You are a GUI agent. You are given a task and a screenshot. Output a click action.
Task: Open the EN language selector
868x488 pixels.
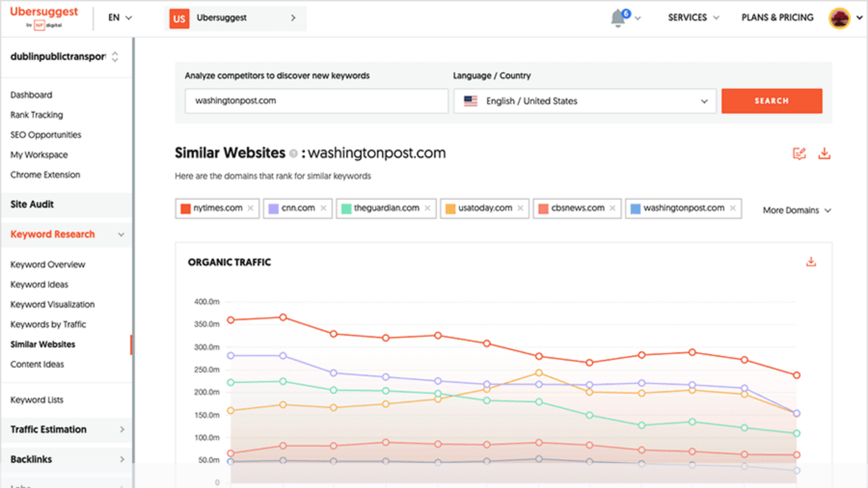coord(120,18)
